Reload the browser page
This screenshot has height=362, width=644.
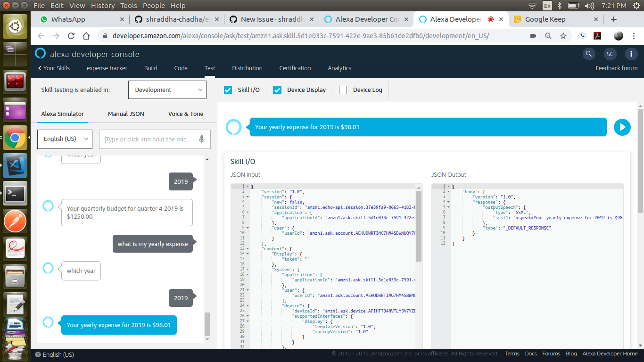(x=71, y=36)
